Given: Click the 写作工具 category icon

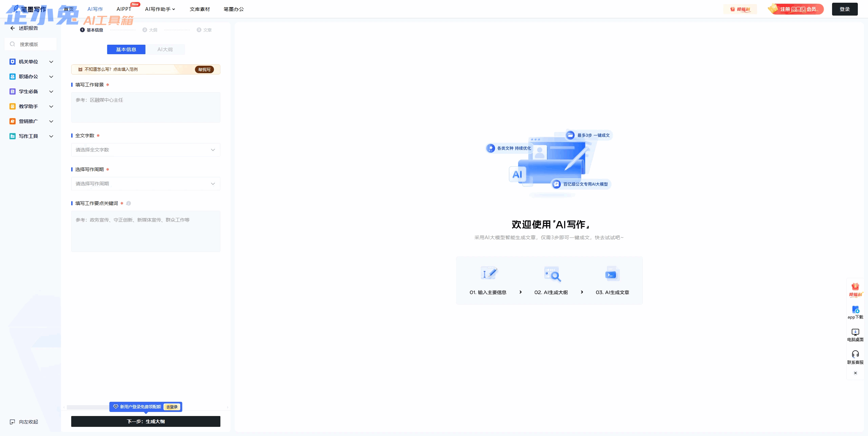Looking at the screenshot, I should 13,136.
